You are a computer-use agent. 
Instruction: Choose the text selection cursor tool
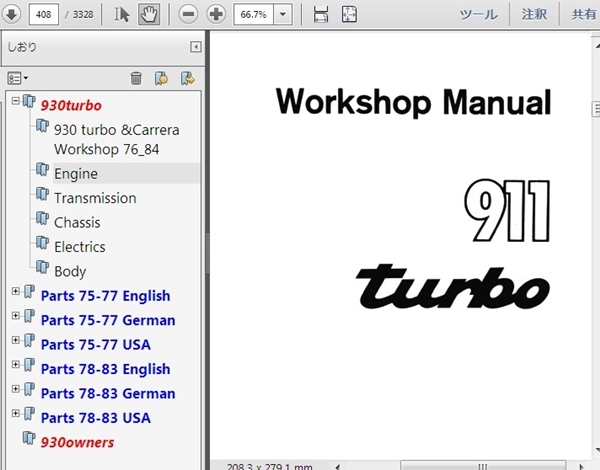[122, 15]
